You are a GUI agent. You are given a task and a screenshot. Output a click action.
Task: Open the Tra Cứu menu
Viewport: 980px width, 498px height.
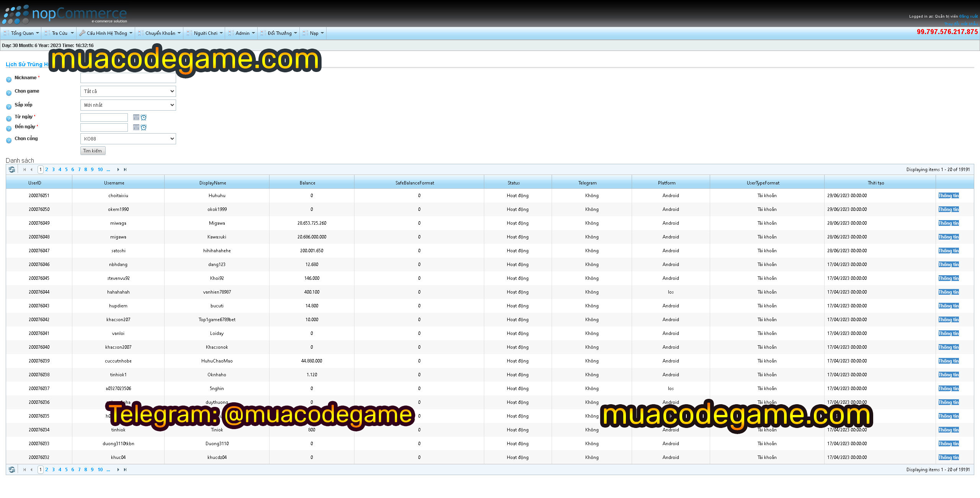tap(59, 33)
